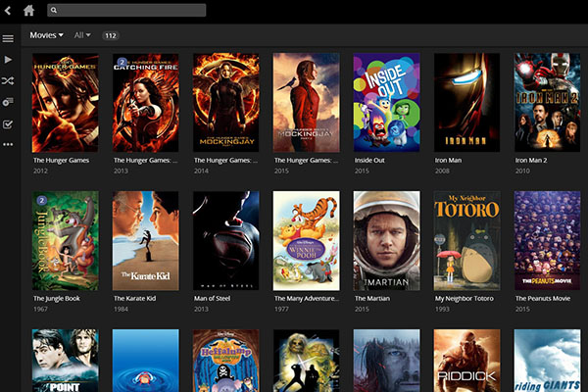The height and width of the screenshot is (392, 588).
Task: Open The Karate Kid poster
Action: (x=145, y=241)
